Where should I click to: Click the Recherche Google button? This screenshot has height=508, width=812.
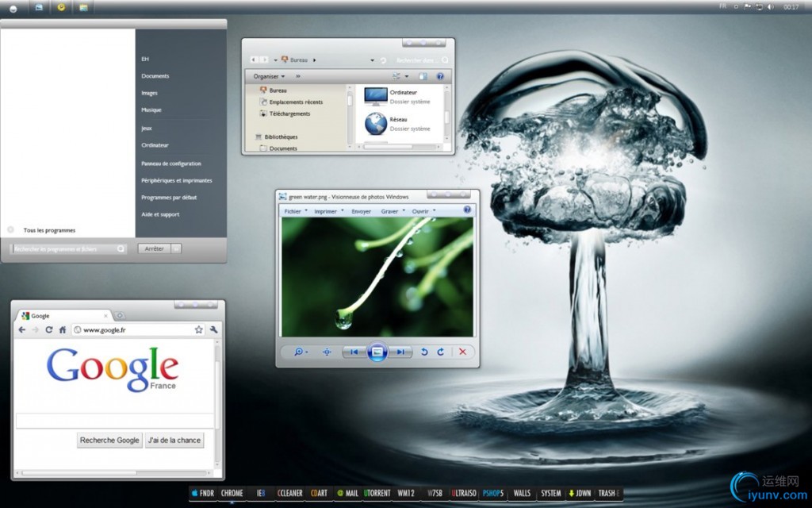pyautogui.click(x=109, y=440)
